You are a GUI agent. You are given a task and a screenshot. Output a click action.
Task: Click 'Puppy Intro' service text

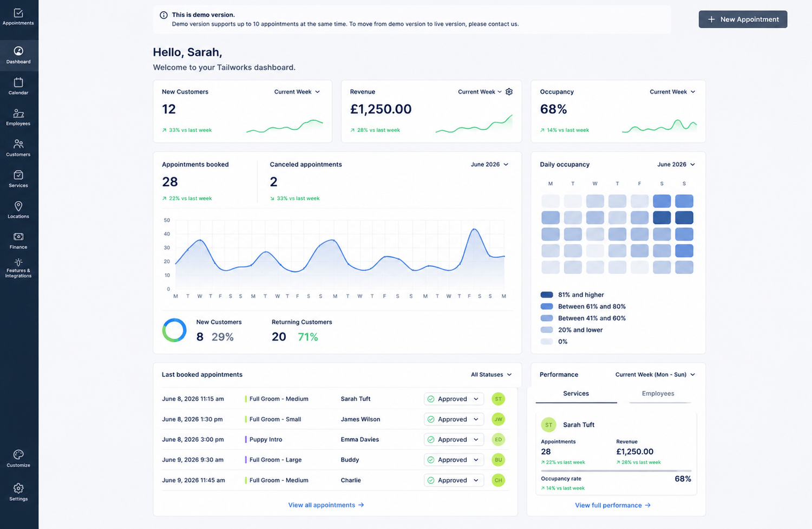click(x=266, y=440)
